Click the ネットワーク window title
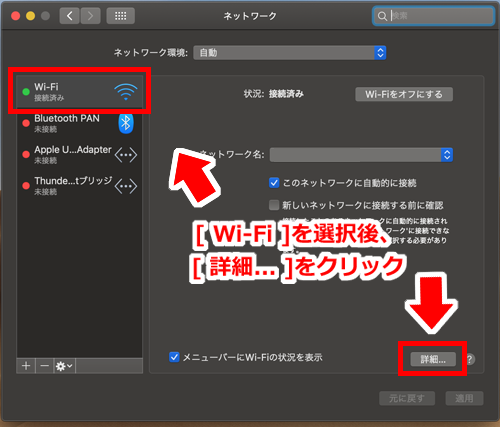 [250, 16]
